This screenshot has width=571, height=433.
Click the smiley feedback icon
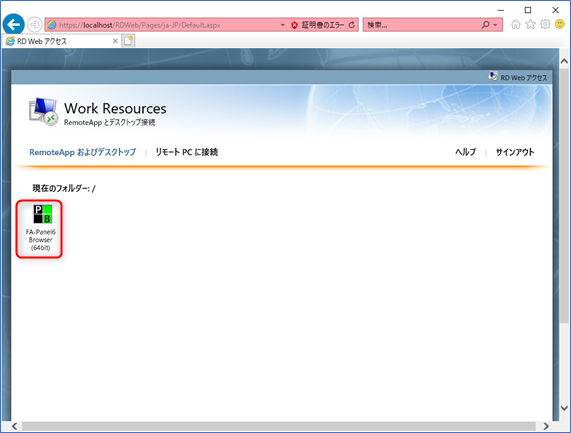pyautogui.click(x=560, y=24)
